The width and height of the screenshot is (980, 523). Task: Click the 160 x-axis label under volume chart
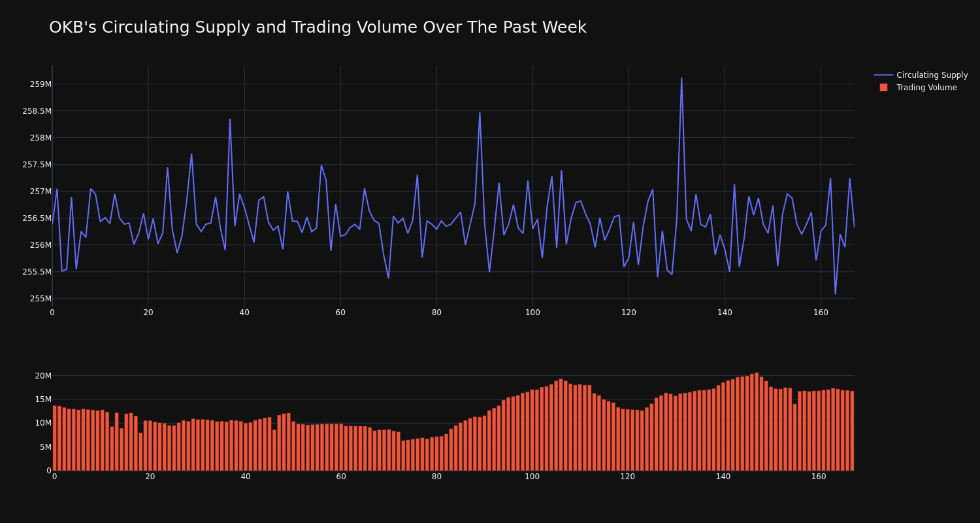[819, 477]
